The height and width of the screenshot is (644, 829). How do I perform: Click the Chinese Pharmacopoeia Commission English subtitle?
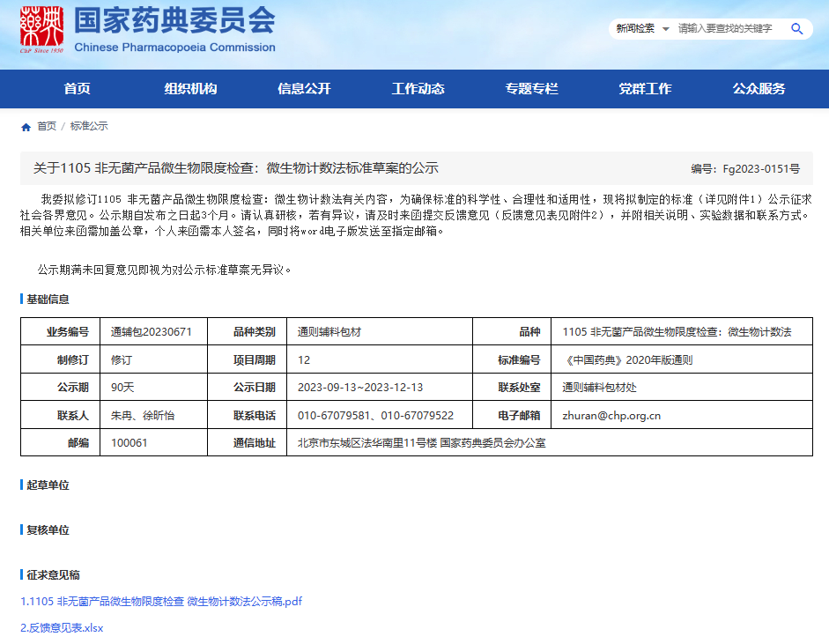click(x=175, y=47)
